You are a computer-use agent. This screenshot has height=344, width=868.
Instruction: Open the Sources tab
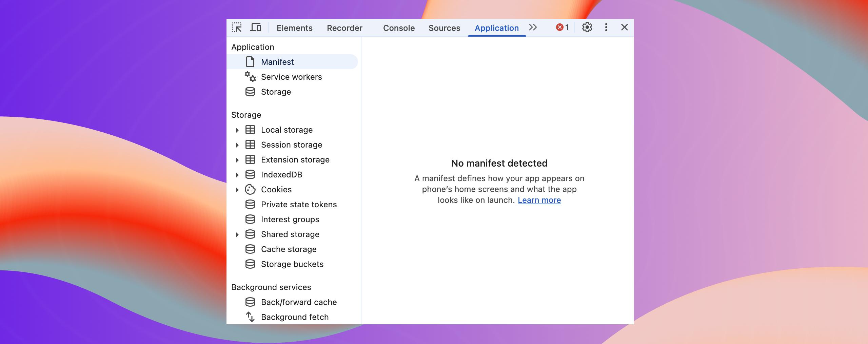click(x=444, y=28)
